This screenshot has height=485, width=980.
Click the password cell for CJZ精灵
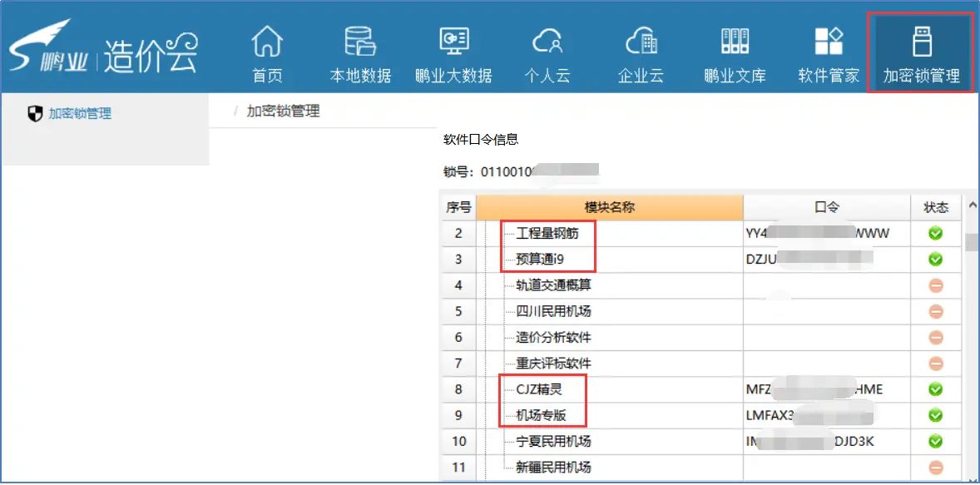pyautogui.click(x=826, y=389)
